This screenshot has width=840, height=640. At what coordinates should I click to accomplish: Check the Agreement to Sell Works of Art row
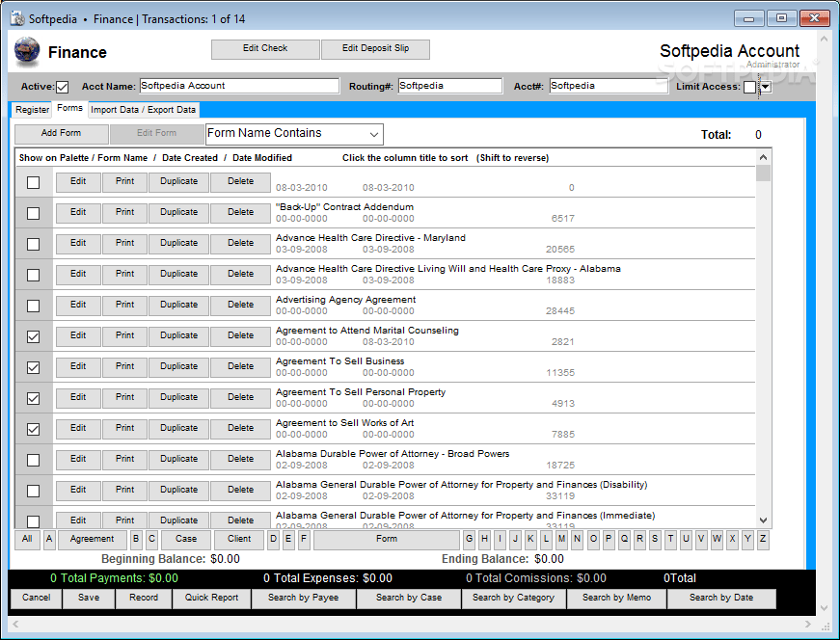(33, 428)
